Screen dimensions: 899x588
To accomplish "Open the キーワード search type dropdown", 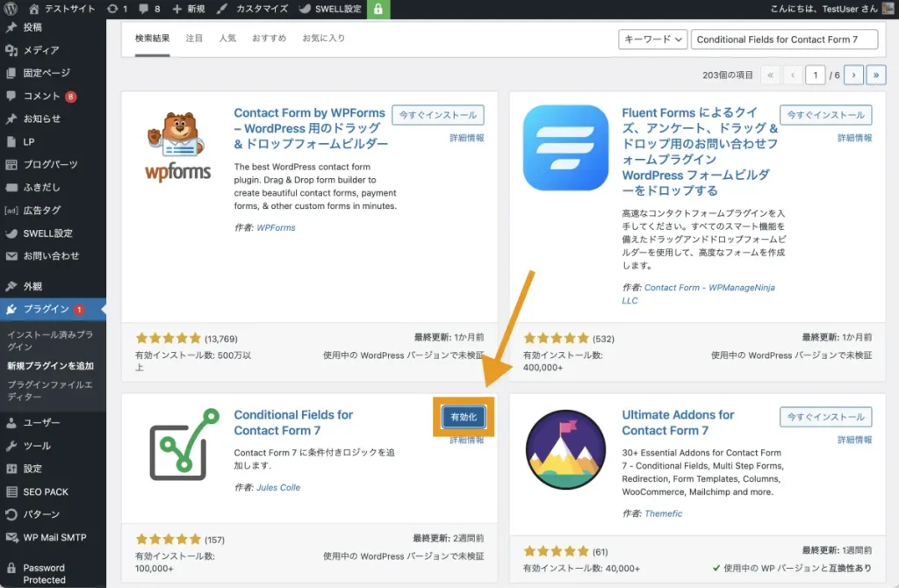I will 652,39.
